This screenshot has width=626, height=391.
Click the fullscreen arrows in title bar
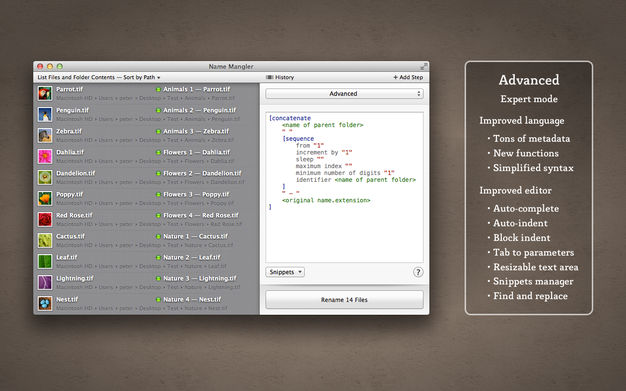point(424,66)
